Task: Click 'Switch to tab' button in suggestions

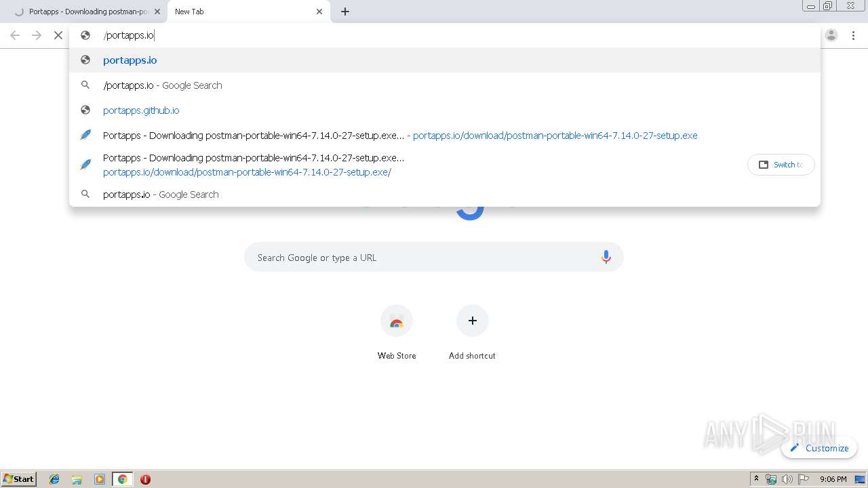Action: 781,165
